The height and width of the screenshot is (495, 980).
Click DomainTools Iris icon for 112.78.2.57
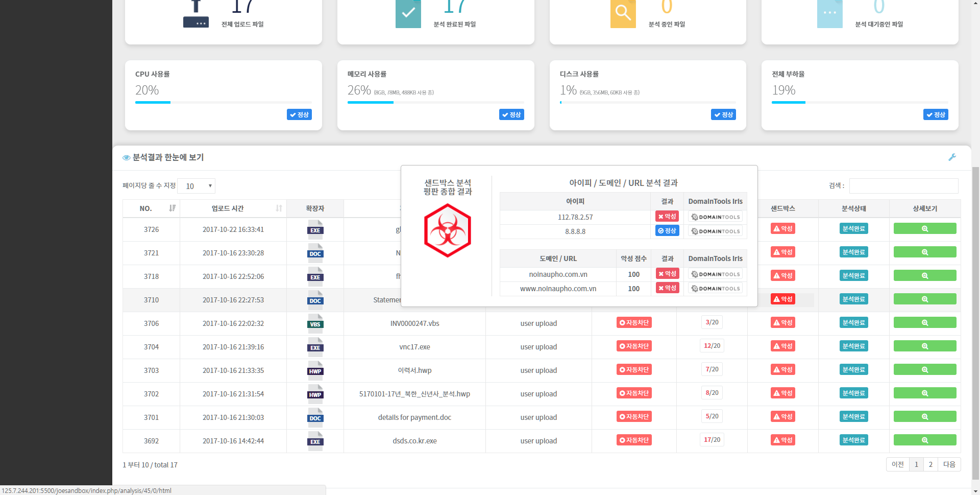pos(715,217)
